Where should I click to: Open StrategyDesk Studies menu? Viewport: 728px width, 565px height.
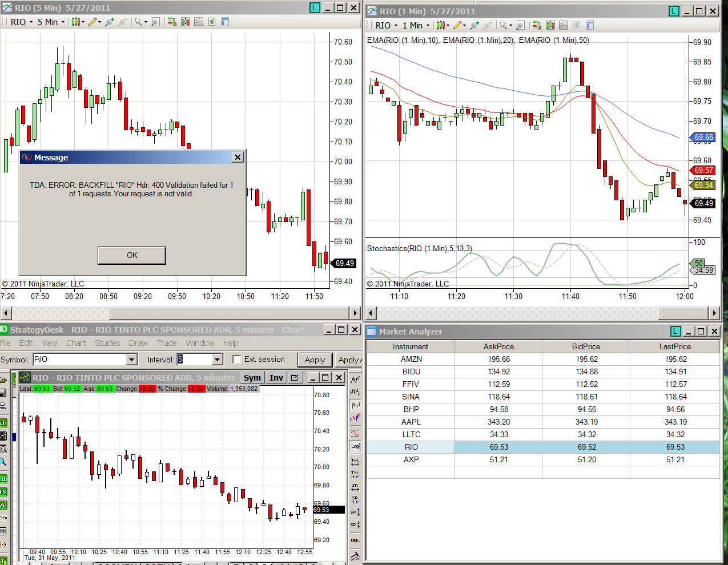pos(107,343)
